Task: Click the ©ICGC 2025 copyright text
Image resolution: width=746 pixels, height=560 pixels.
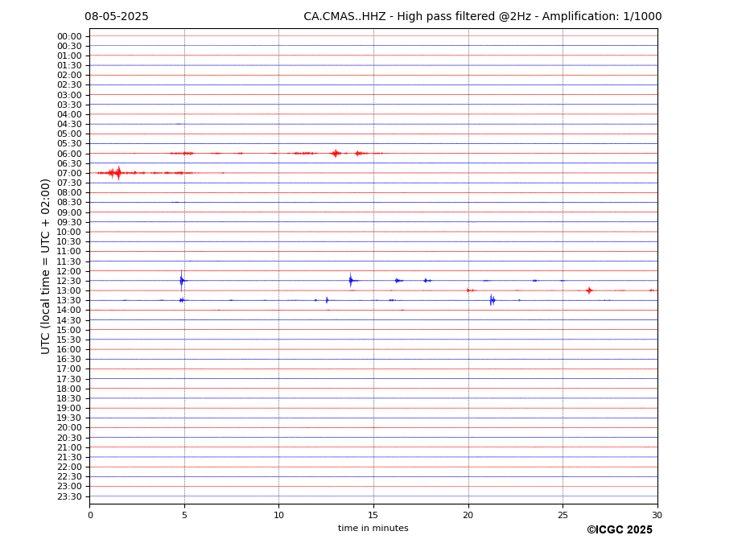Action: pos(620,530)
